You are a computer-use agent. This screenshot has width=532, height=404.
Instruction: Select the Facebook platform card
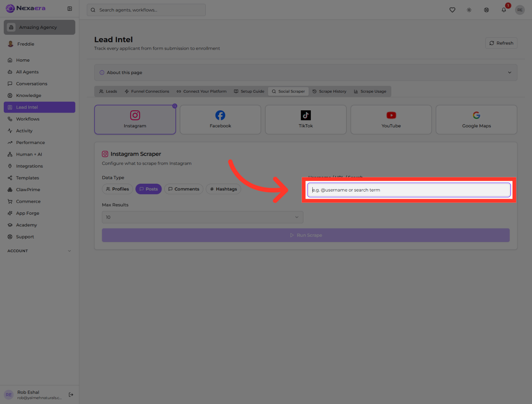[x=220, y=120]
